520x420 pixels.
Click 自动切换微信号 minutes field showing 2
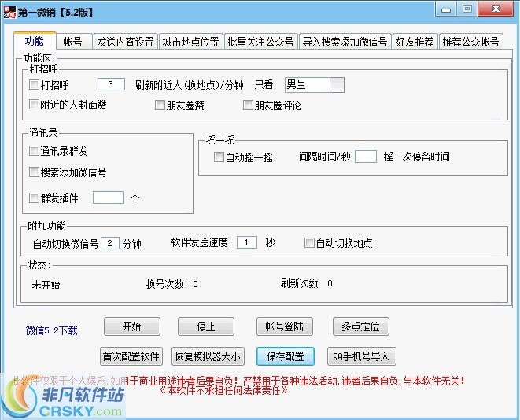110,243
